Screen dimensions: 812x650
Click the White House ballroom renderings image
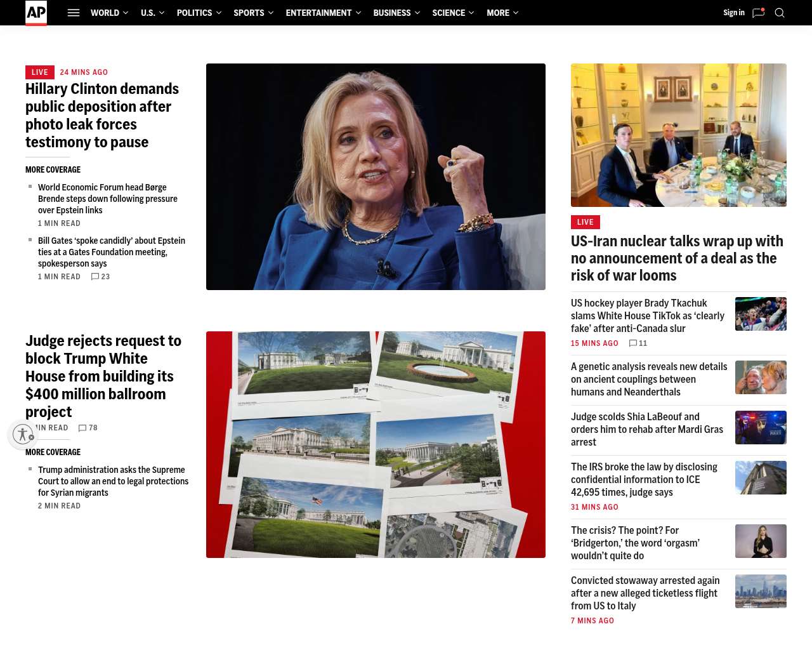click(376, 444)
